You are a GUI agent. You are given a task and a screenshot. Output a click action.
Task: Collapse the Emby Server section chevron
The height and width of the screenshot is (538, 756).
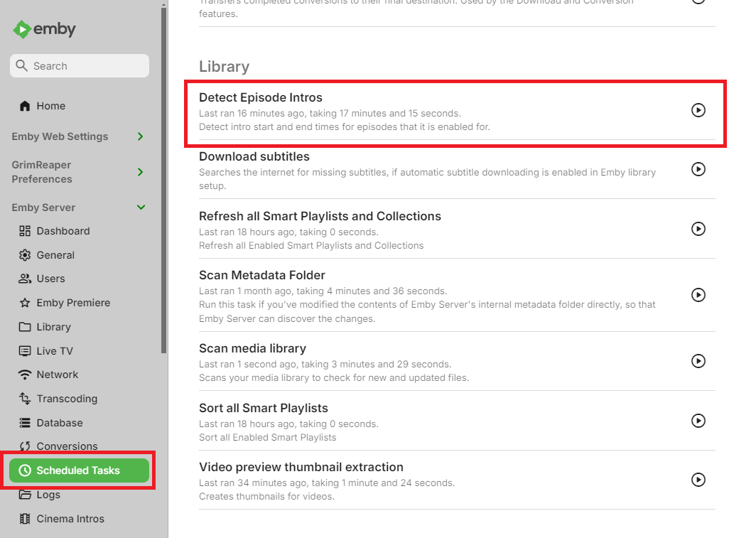click(x=141, y=208)
